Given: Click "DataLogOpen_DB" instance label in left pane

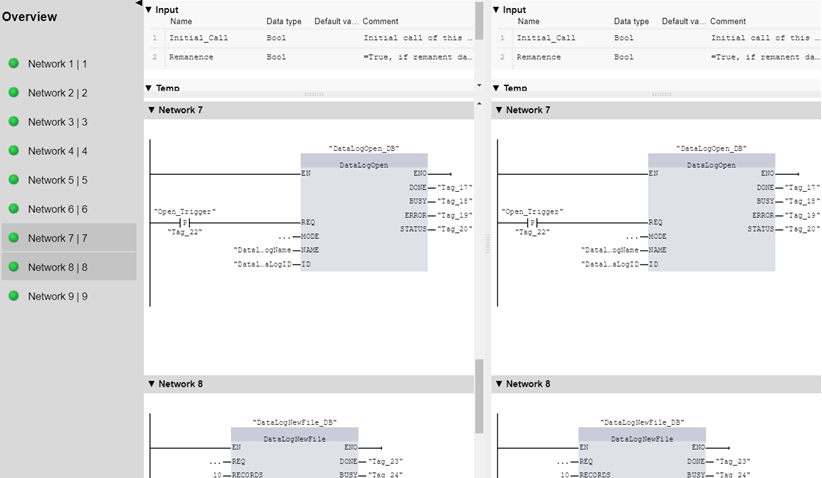Looking at the screenshot, I should (364, 148).
